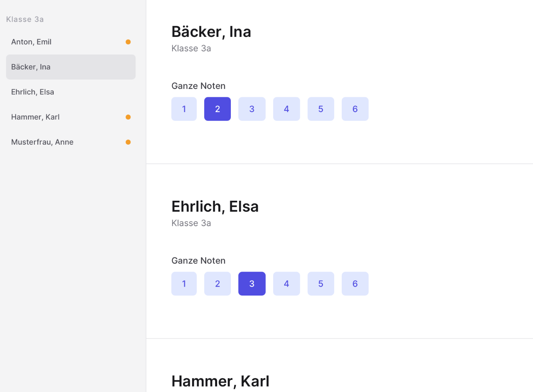Select grade 5 for Ehrlich, Elsa
Image resolution: width=533 pixels, height=392 pixels.
point(321,283)
